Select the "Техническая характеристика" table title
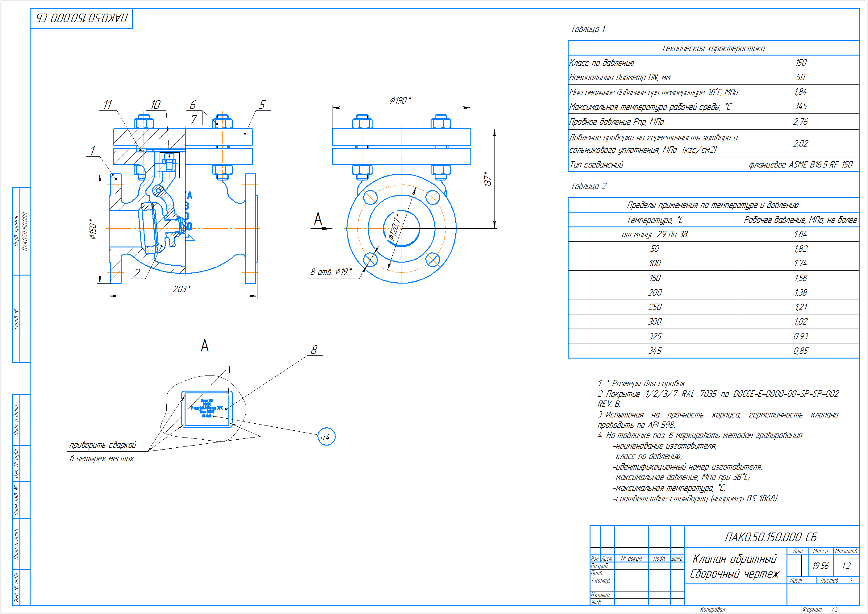 pyautogui.click(x=713, y=48)
